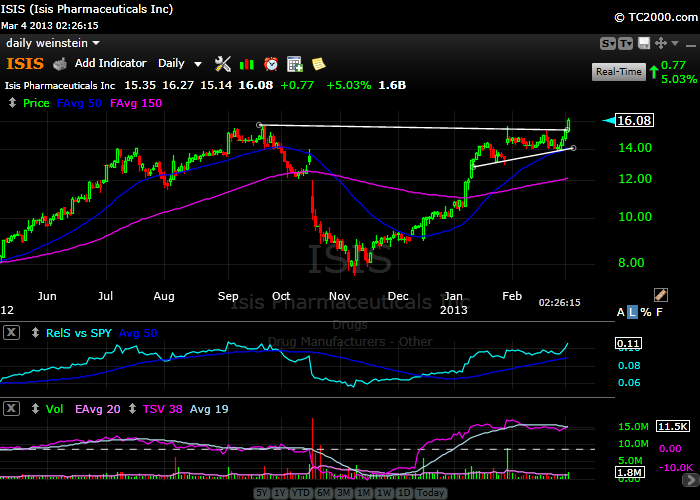Image resolution: width=700 pixels, height=500 pixels.
Task: Click the up-down arrows beside Price label
Action: [x=12, y=103]
